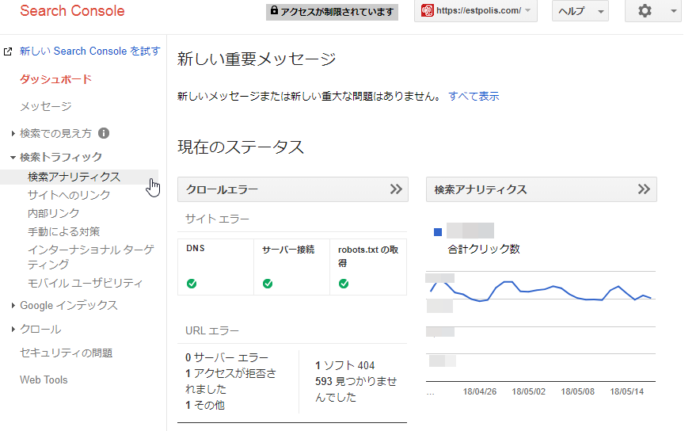Click the double chevron on クロールエラー header
The image size is (700, 431).
tap(396, 189)
